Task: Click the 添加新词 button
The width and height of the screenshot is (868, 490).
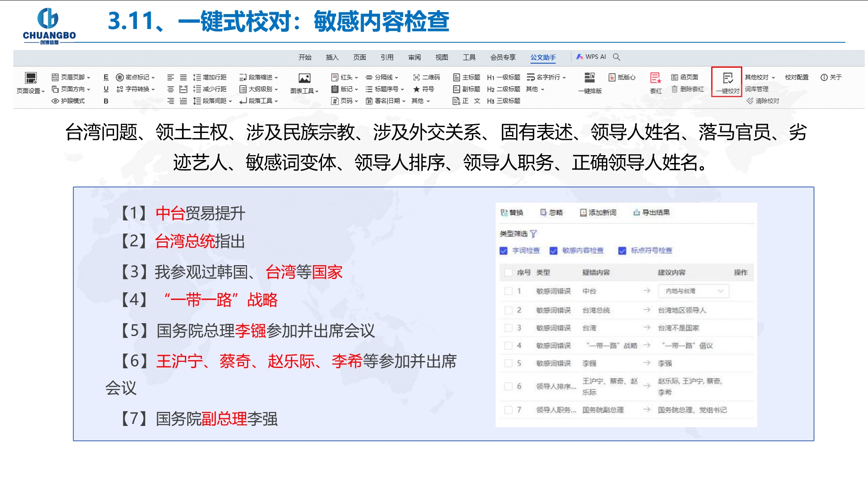Action: tap(598, 212)
